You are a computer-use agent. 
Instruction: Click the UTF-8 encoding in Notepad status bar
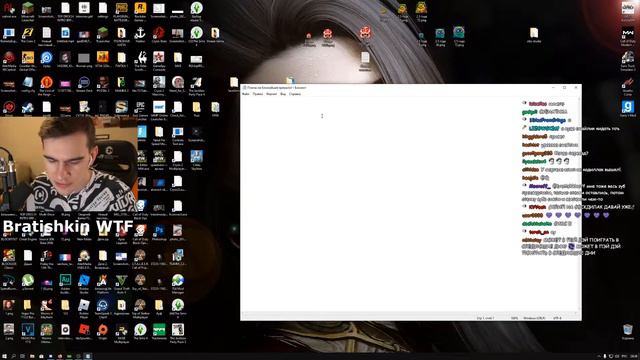click(x=558, y=318)
